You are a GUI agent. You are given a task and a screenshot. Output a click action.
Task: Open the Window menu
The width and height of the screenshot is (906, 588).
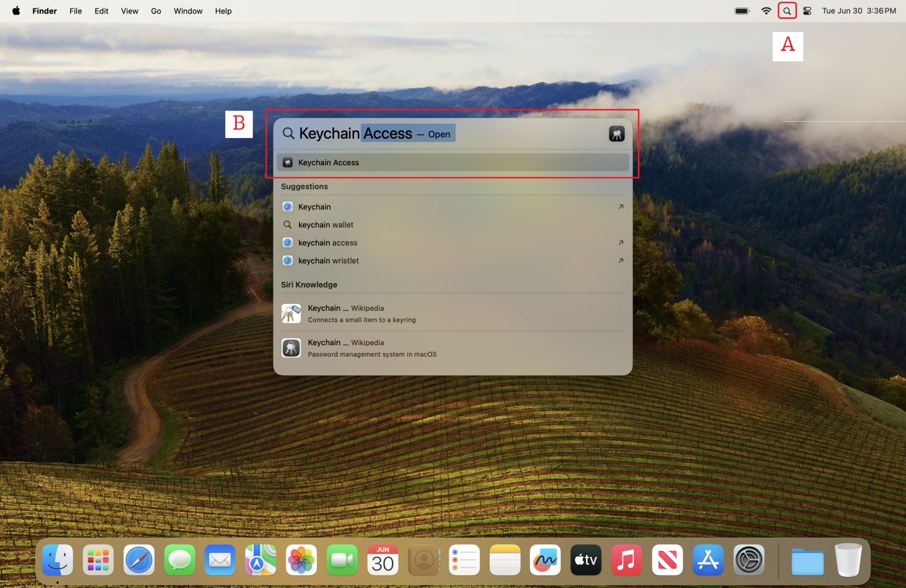(x=188, y=11)
